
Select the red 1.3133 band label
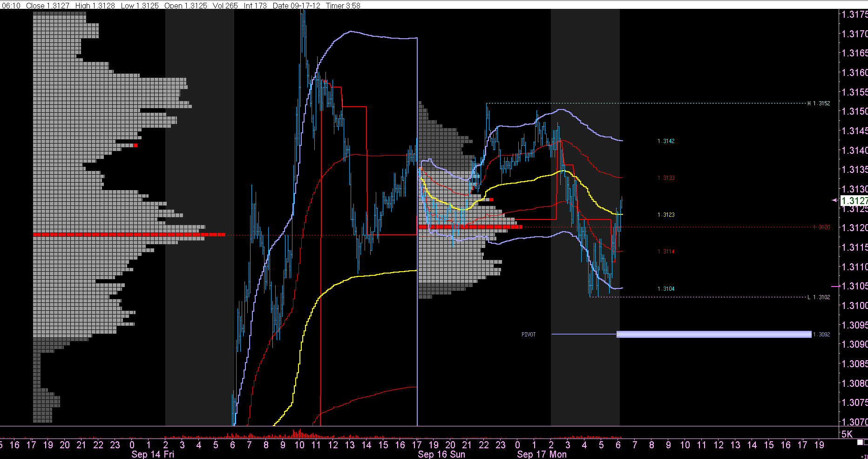tap(666, 178)
